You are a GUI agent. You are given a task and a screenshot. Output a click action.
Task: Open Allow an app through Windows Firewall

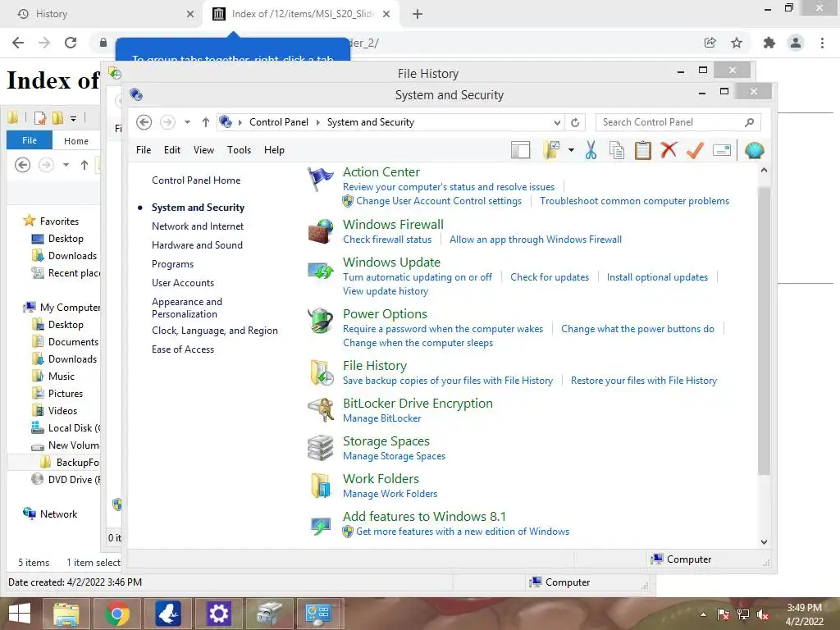coord(535,240)
